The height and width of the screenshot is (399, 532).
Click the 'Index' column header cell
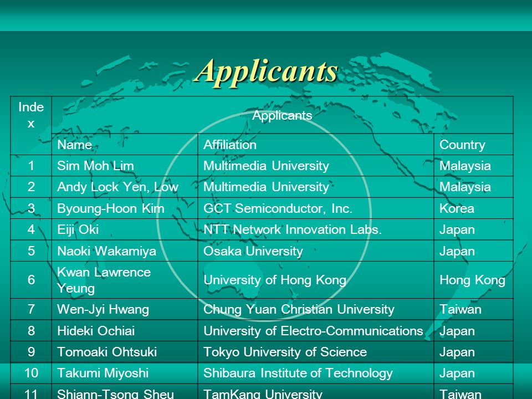click(31, 126)
